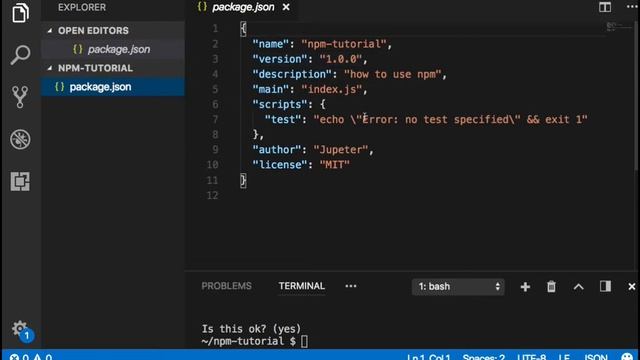Open the Debug view in activity bar
Screen dimensions: 640x360
click(20, 139)
